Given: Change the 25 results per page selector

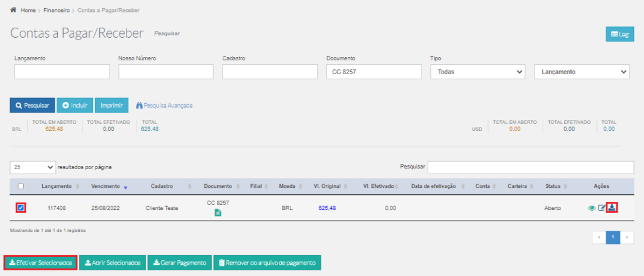Looking at the screenshot, I should point(33,167).
